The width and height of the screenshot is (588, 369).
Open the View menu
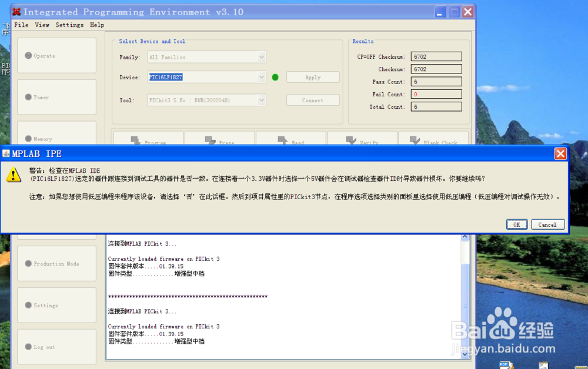[42, 25]
